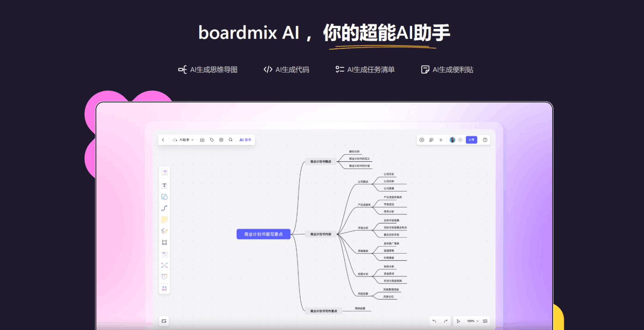
Task: Click the map guide icon at bottom right
Action: tap(485, 321)
